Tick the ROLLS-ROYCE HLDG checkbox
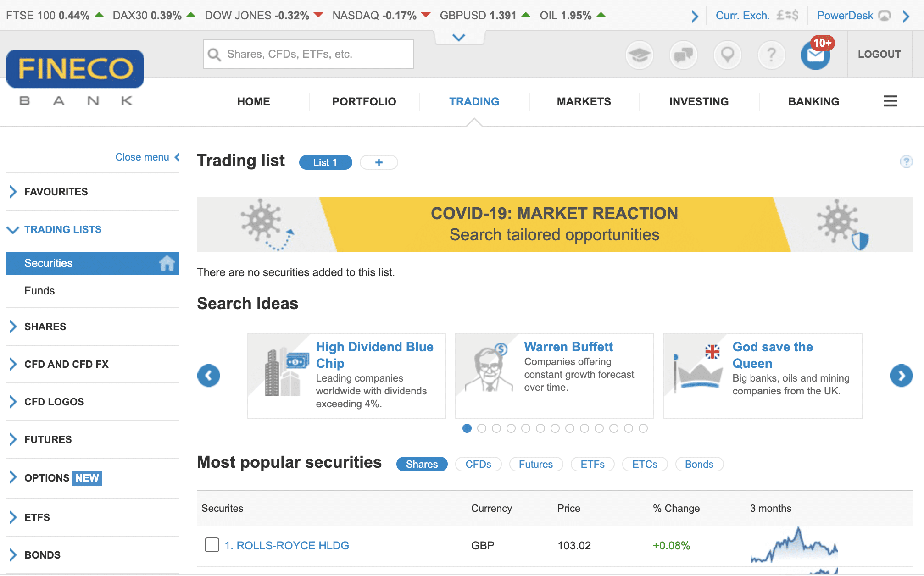This screenshot has width=924, height=576. [212, 545]
